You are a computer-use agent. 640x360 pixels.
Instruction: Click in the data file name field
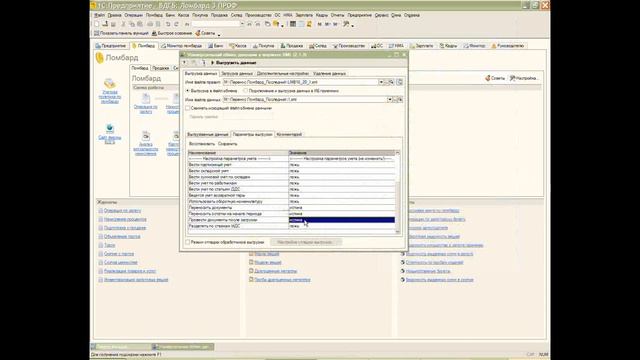pos(304,100)
